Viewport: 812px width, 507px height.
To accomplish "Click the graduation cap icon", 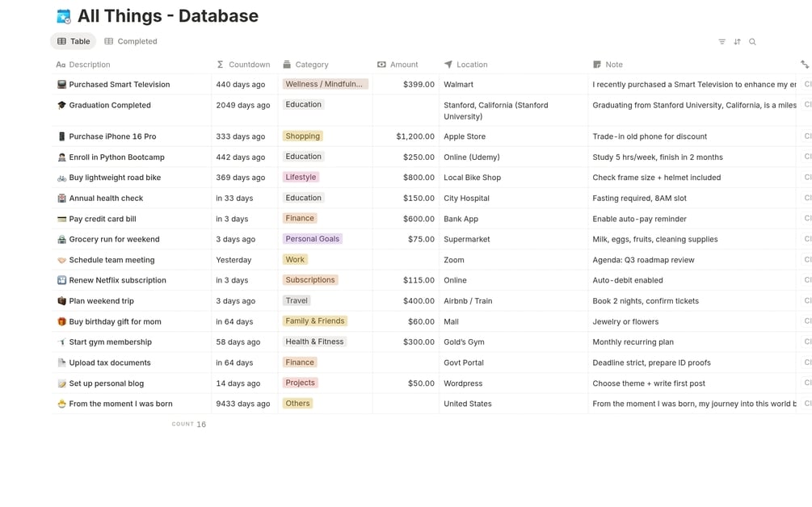I will (61, 105).
